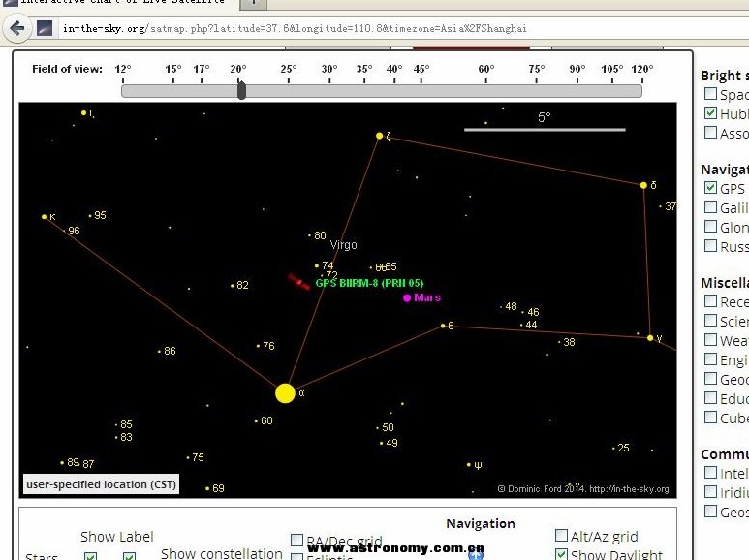Toggle the Show Daylight checkbox

point(562,554)
